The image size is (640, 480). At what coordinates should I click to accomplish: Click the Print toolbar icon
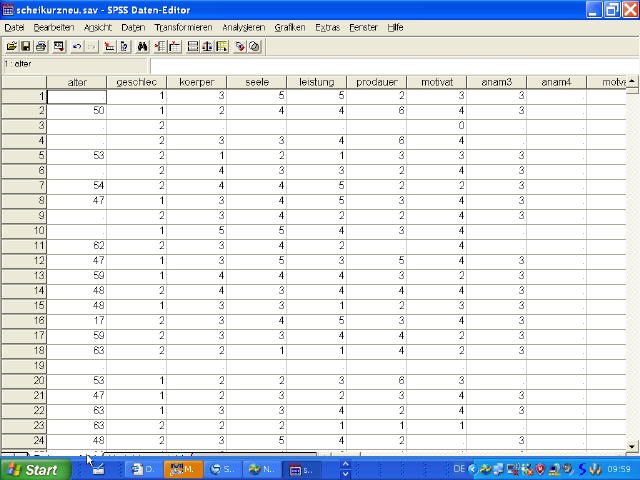coord(40,46)
